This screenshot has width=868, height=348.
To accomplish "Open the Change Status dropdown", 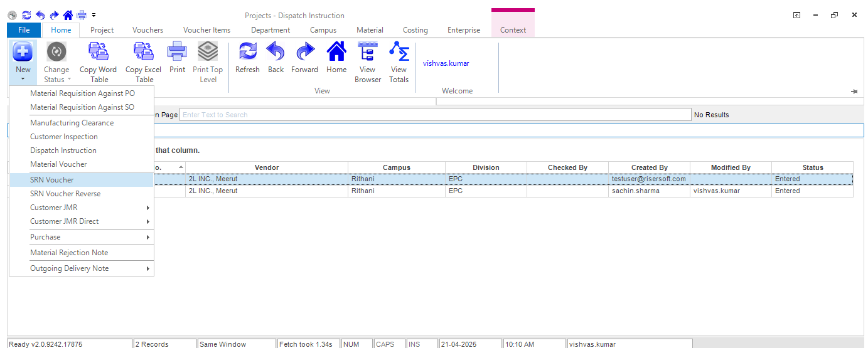I will pos(56,62).
